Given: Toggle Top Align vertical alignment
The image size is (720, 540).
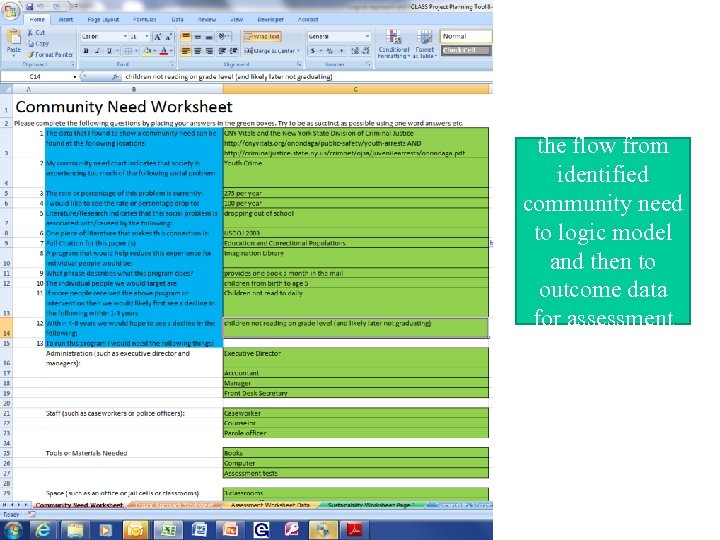Looking at the screenshot, I should [x=186, y=37].
